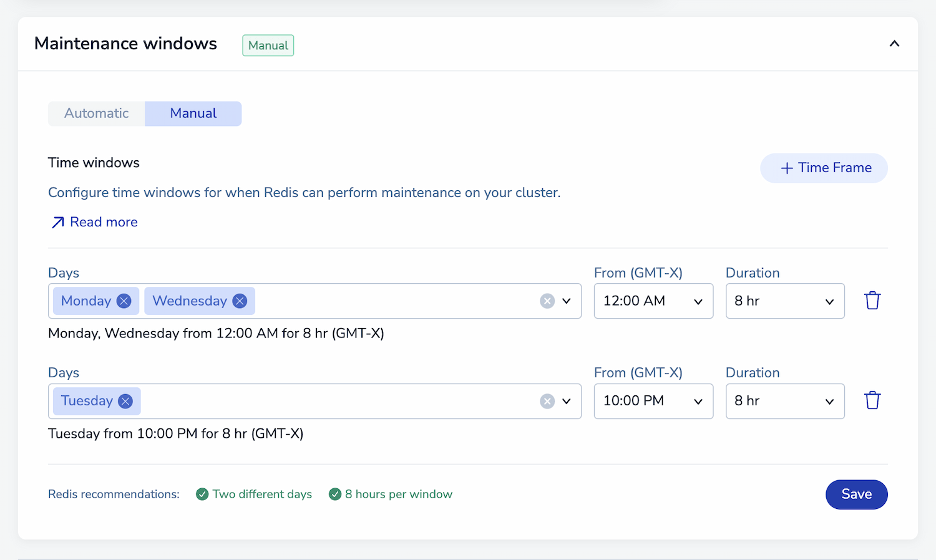The image size is (936, 560).
Task: Delete the Tuesday time window
Action: point(872,400)
